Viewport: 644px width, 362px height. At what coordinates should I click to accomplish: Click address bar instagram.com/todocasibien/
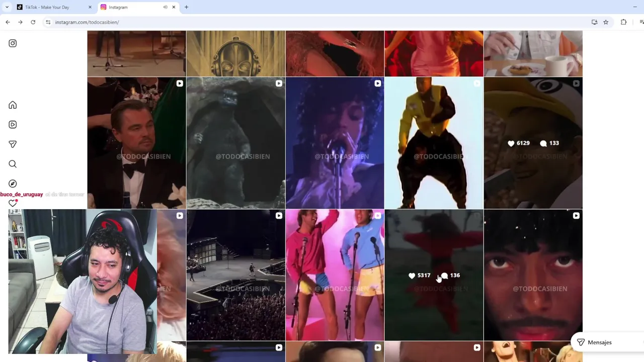[x=87, y=22]
